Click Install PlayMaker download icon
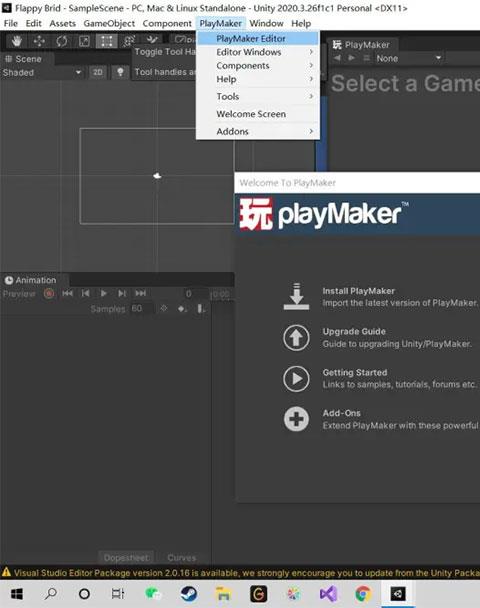 296,297
